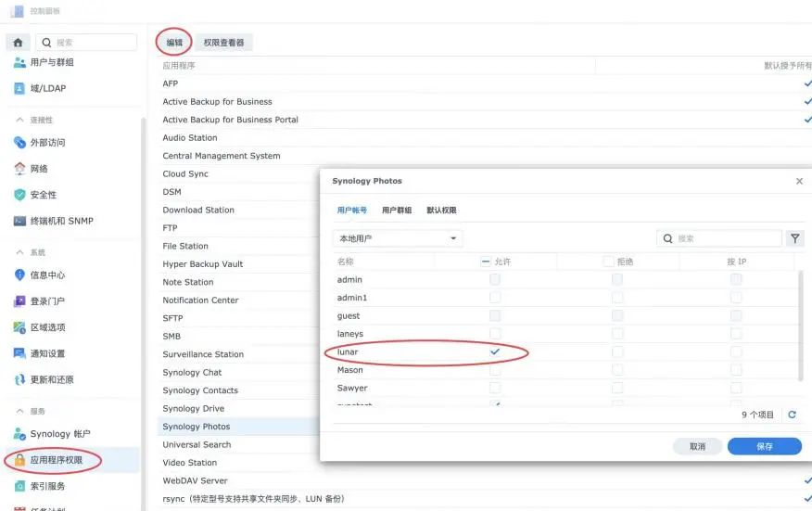The image size is (812, 511).
Task: Toggle the Allow column header checkbox
Action: pos(486,262)
